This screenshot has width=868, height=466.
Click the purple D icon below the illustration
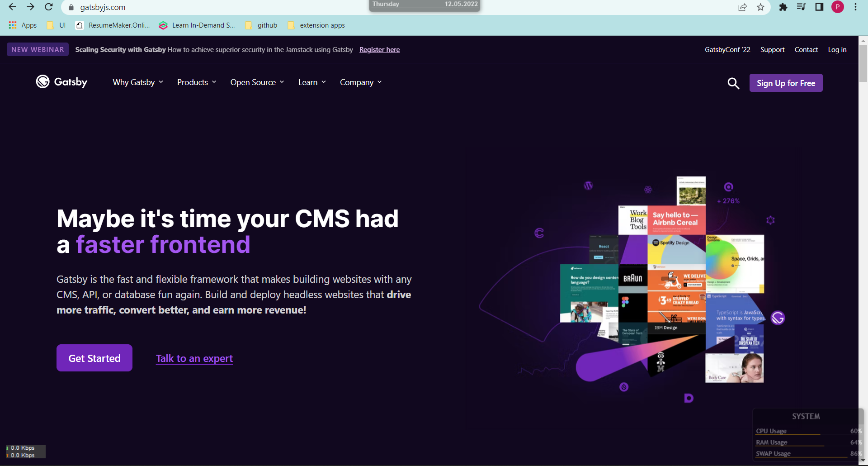[x=689, y=398]
